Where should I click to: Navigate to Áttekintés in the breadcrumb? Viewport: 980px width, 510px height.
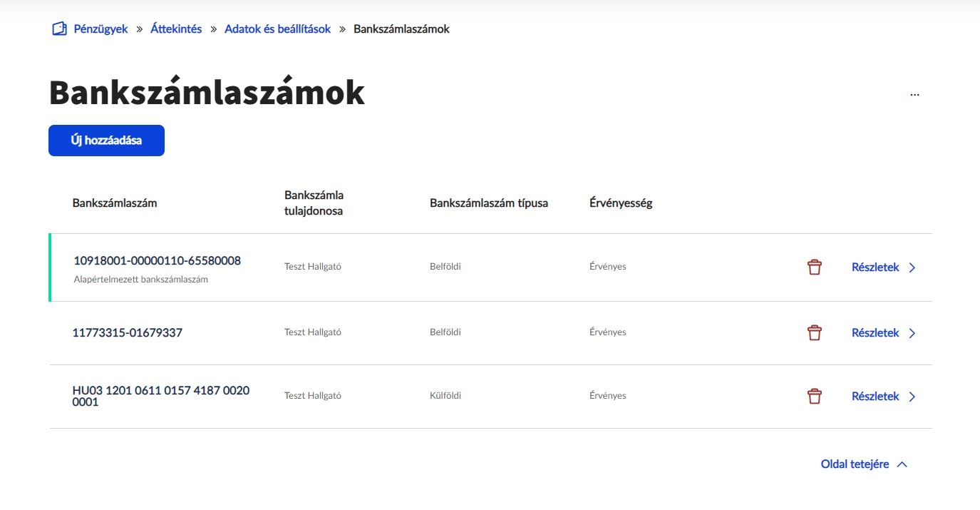coord(176,29)
